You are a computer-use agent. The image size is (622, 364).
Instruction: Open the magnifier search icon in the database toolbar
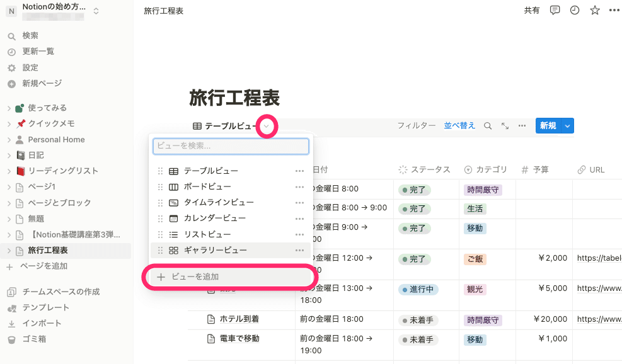pos(488,125)
